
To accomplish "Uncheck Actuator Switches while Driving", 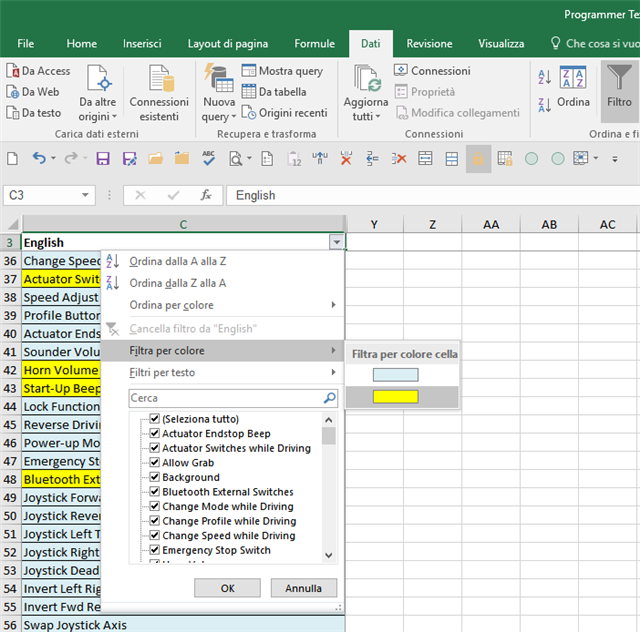I will (x=154, y=448).
